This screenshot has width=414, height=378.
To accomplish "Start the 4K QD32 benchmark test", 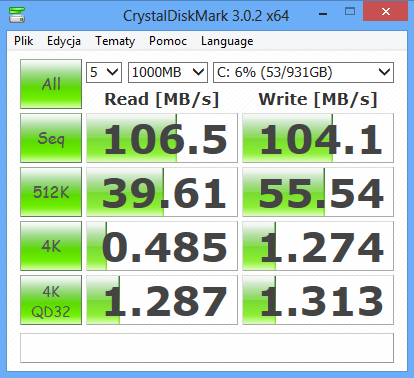I will point(51,300).
